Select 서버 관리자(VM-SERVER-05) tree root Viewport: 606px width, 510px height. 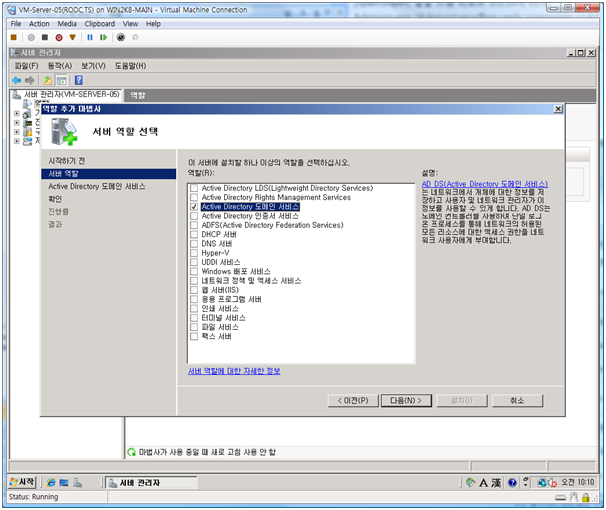(71, 94)
